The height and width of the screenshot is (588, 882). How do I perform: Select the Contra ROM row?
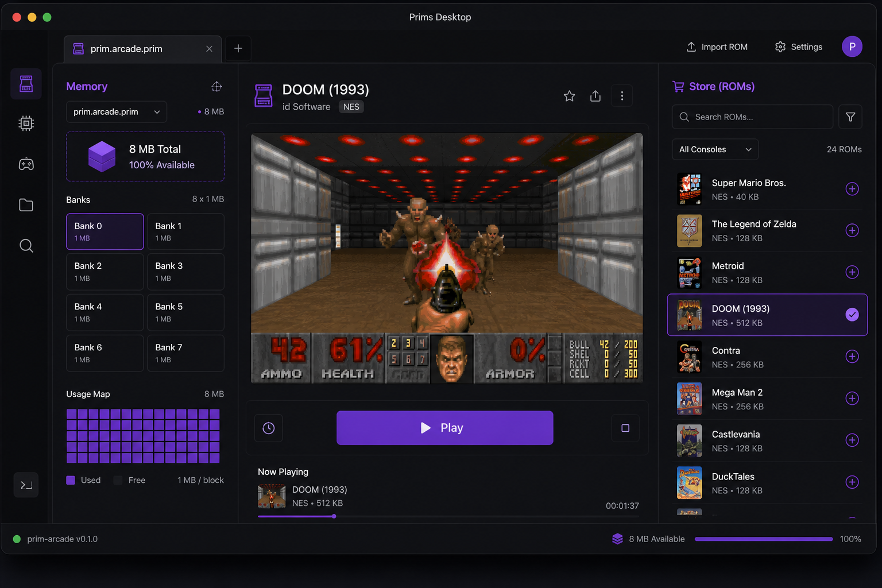point(767,357)
